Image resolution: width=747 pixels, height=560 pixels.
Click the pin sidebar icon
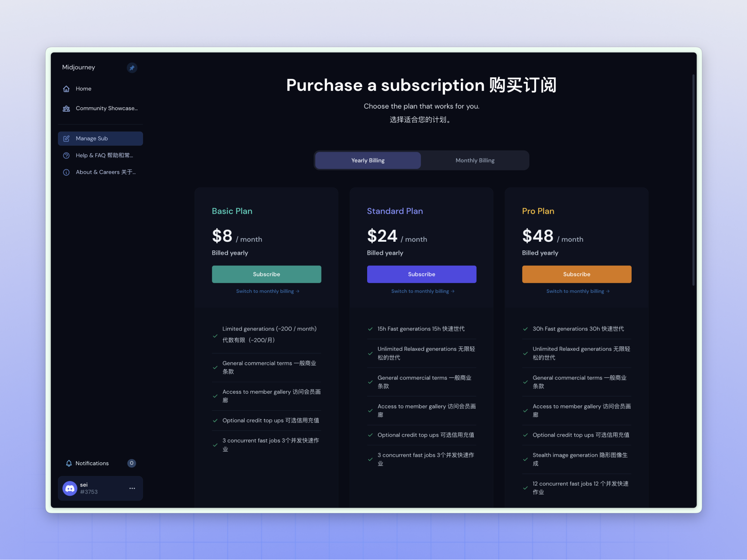pos(132,68)
